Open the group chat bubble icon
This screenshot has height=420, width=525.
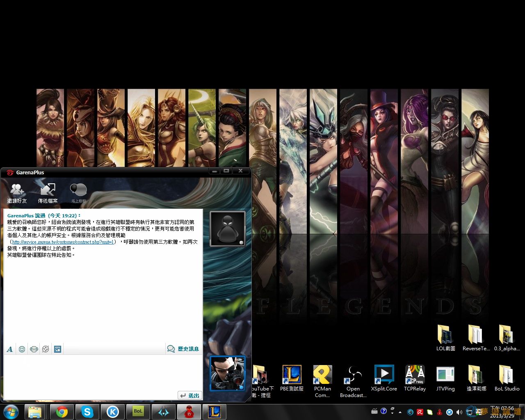point(78,191)
